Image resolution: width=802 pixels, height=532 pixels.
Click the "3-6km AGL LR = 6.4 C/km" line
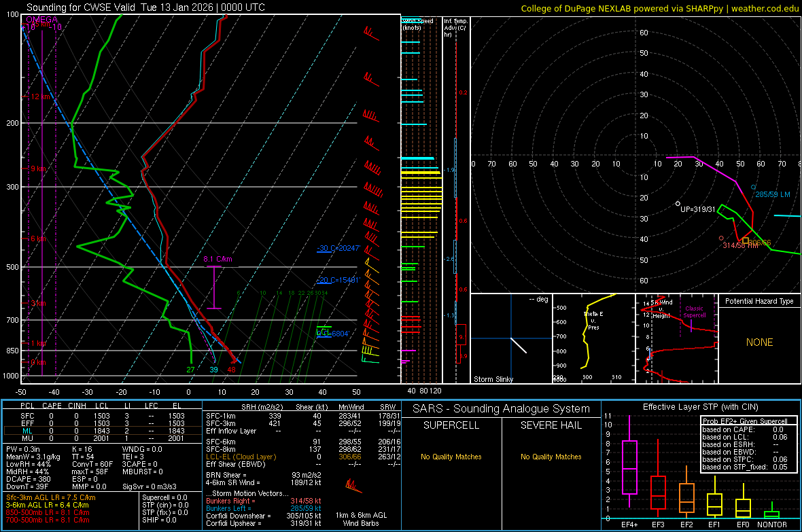(x=47, y=505)
